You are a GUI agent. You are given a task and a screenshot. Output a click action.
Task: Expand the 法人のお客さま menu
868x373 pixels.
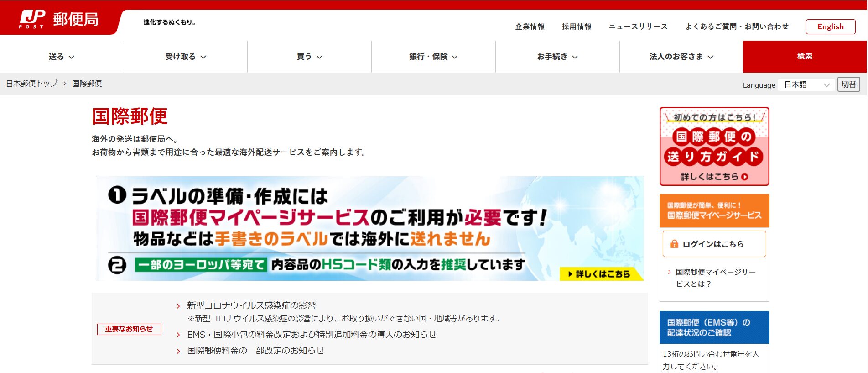click(x=681, y=57)
